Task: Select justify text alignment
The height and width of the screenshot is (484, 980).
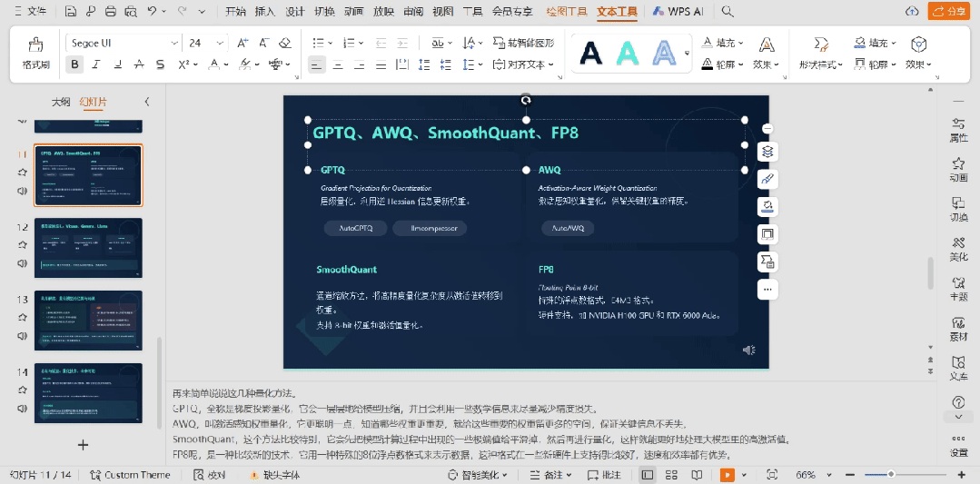Action: pos(381,64)
